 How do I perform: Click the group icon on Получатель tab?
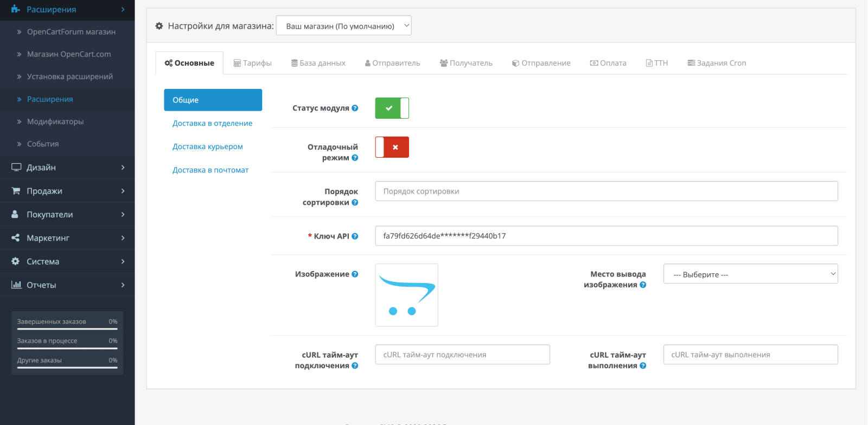pos(444,63)
